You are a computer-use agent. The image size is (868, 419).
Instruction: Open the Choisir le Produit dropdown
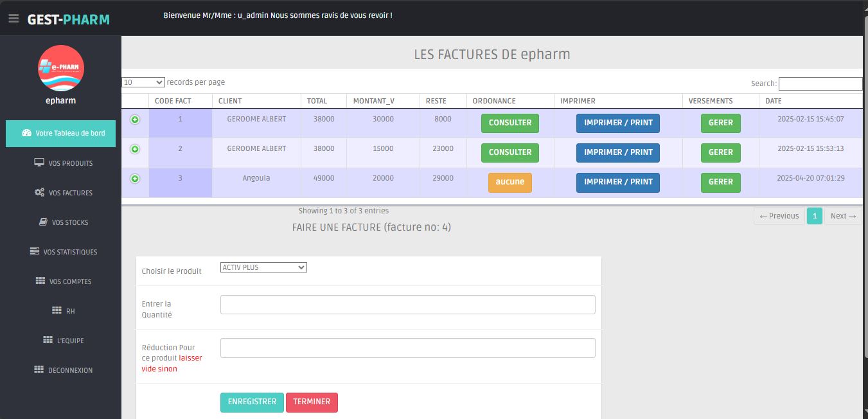(x=263, y=267)
